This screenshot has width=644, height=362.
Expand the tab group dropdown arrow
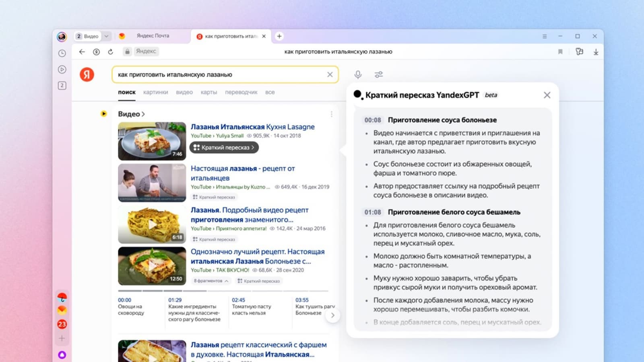[106, 36]
